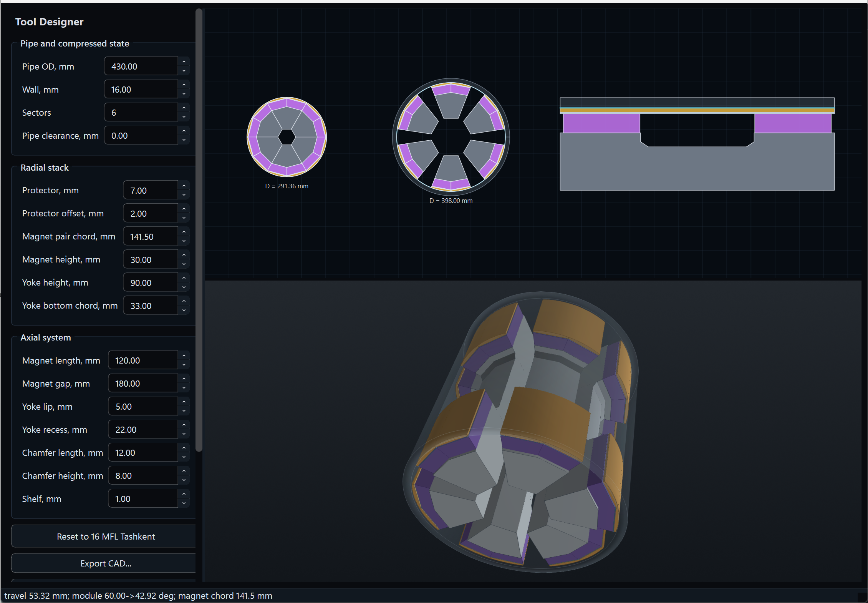Image resolution: width=868 pixels, height=603 pixels.
Task: Increase Chamfer height with up arrow
Action: point(184,471)
